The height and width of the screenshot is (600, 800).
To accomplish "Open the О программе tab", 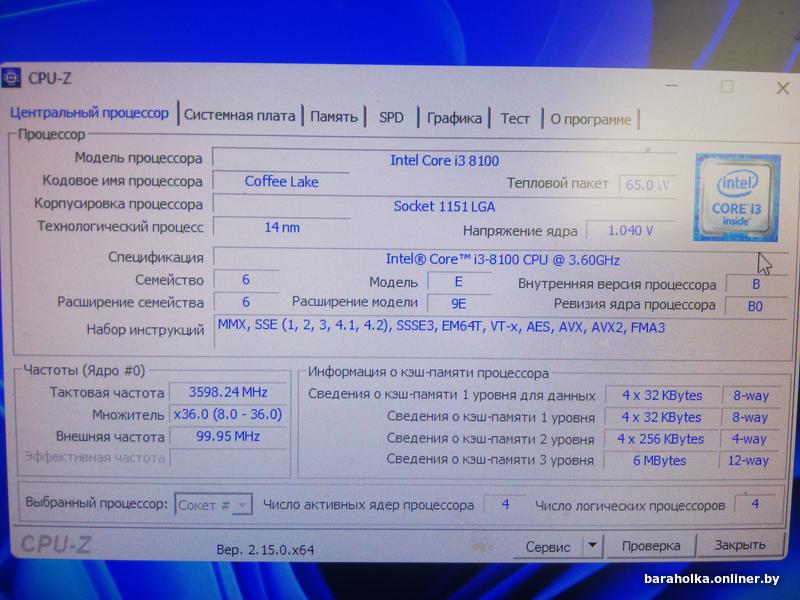I will tap(590, 120).
